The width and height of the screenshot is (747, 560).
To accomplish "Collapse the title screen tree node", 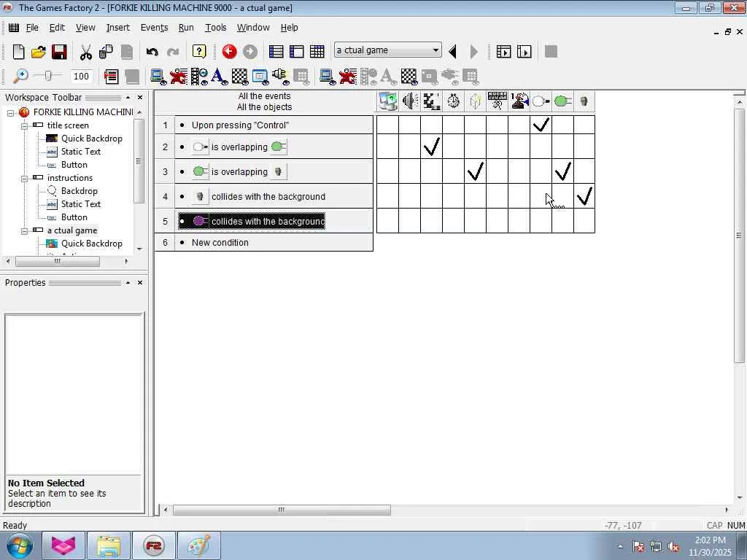I will tap(24, 125).
